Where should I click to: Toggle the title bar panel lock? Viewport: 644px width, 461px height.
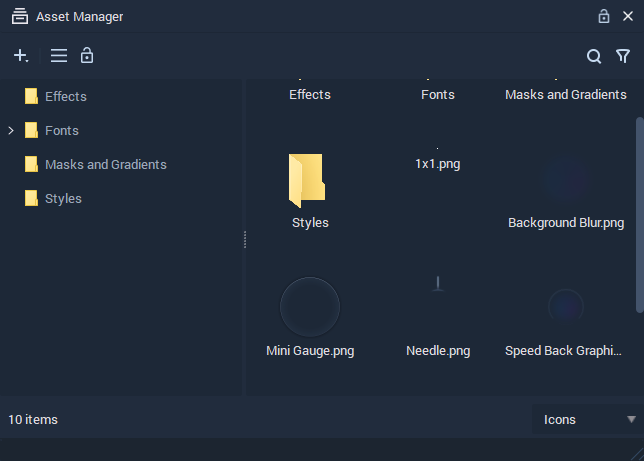pyautogui.click(x=603, y=16)
